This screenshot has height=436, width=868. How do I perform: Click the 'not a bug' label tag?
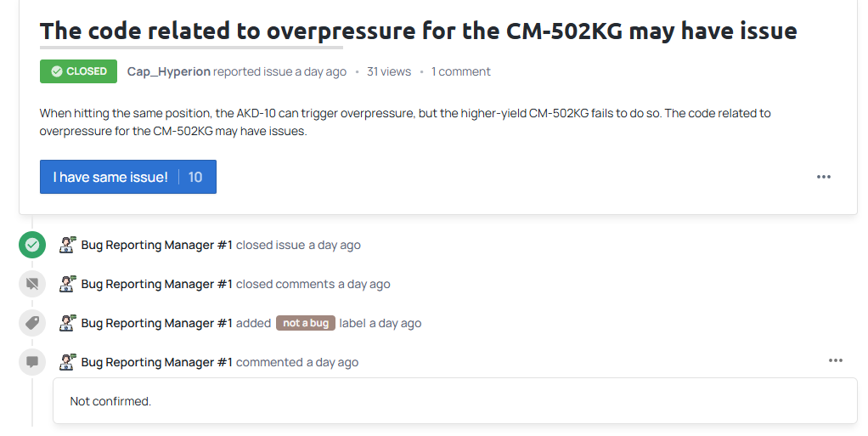(x=306, y=323)
